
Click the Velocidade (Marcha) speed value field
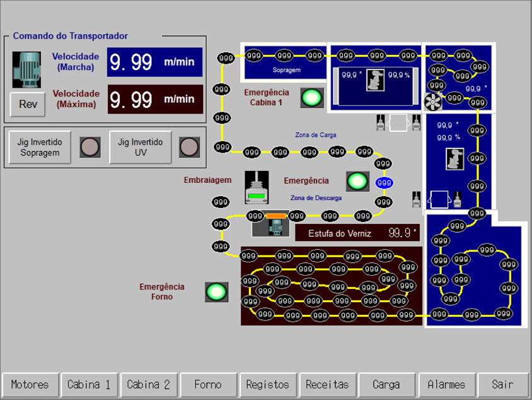[x=154, y=62]
